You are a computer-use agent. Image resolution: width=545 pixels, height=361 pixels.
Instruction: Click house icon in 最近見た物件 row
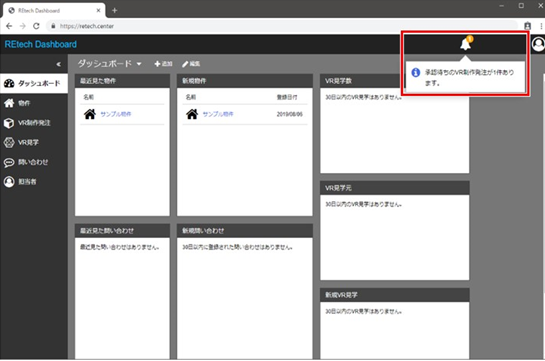[x=90, y=114]
